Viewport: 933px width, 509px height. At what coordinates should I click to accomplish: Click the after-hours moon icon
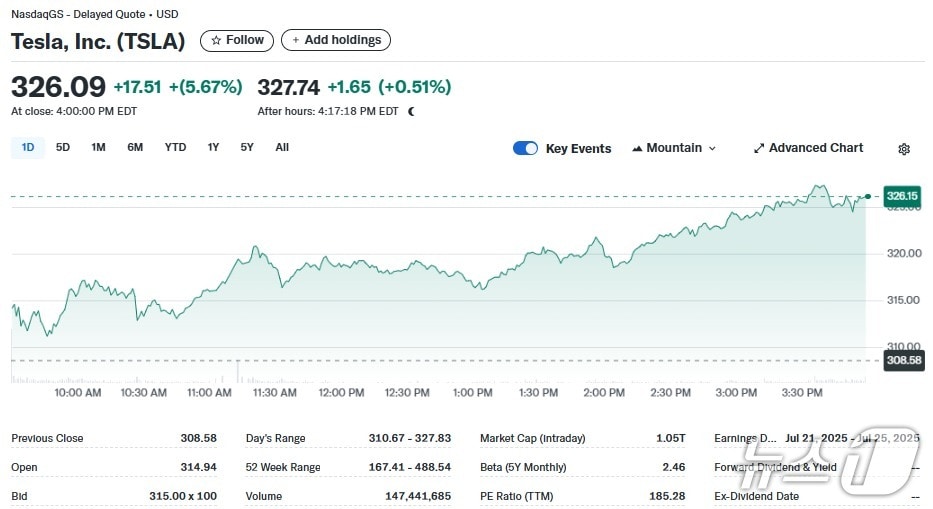click(411, 111)
